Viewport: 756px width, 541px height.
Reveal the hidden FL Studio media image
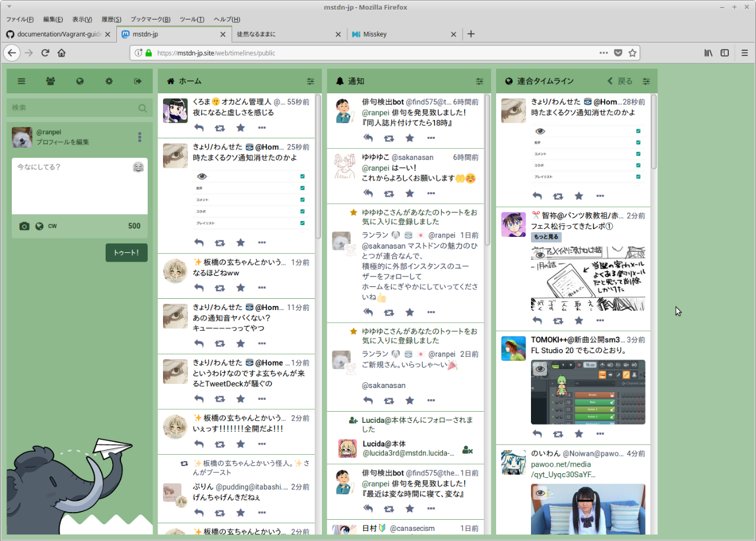540,369
